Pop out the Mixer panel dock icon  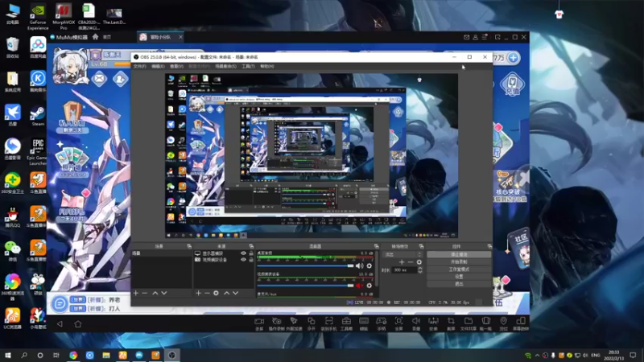tap(376, 246)
